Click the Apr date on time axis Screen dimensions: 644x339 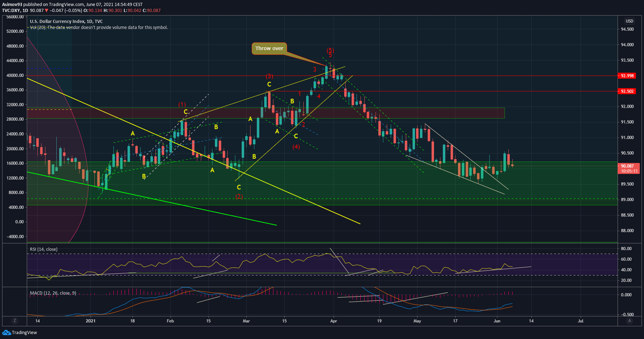point(333,321)
